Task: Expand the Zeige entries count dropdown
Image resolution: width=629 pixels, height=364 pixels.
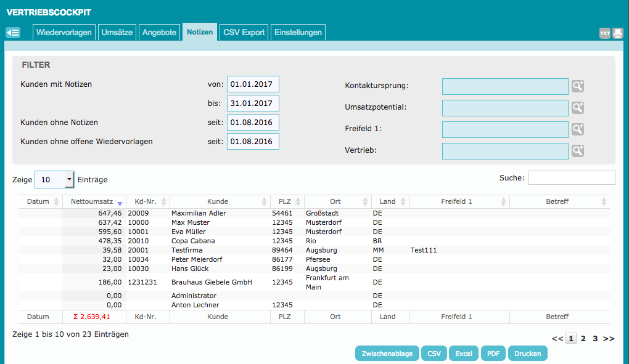Action: coord(54,179)
